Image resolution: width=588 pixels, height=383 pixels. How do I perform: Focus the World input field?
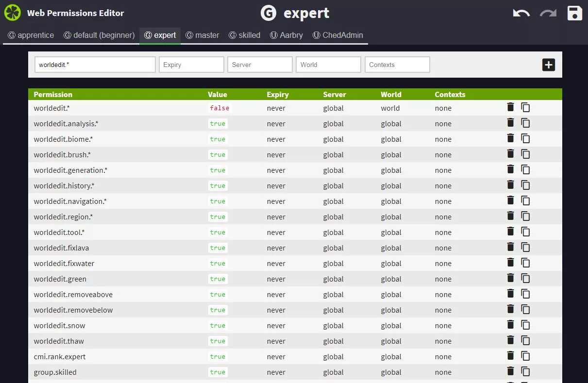pyautogui.click(x=328, y=65)
